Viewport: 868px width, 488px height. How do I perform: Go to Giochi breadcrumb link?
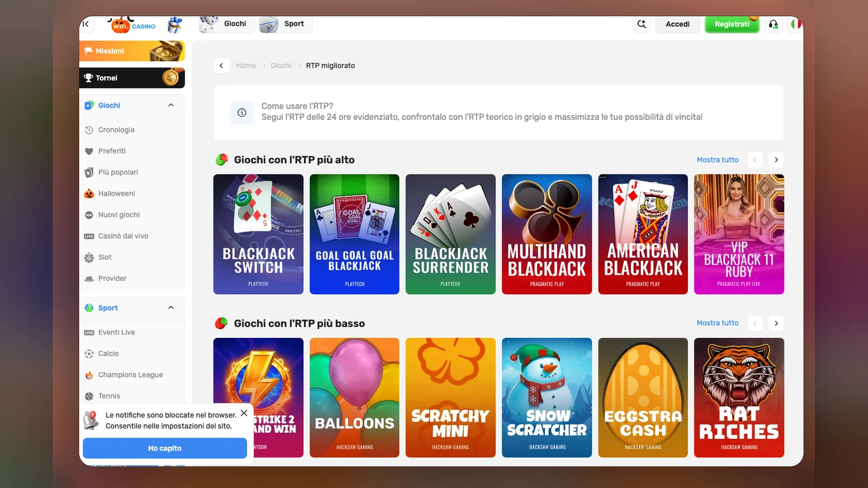(281, 66)
